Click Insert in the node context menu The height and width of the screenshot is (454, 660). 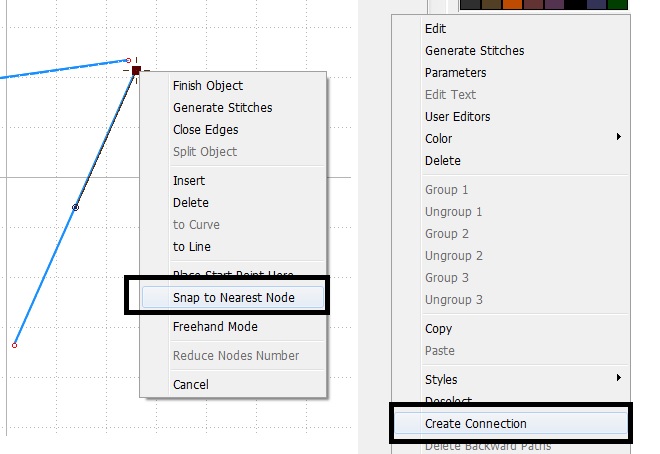coord(189,181)
